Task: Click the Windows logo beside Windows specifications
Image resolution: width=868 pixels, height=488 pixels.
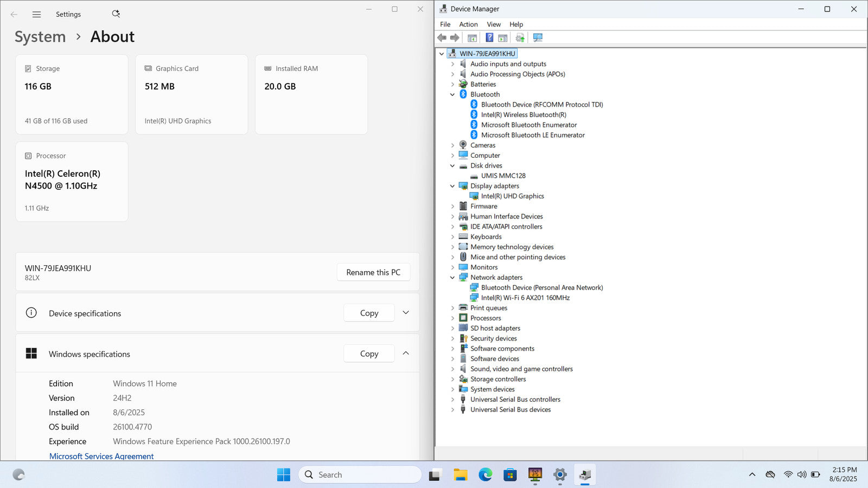Action: pos(31,354)
